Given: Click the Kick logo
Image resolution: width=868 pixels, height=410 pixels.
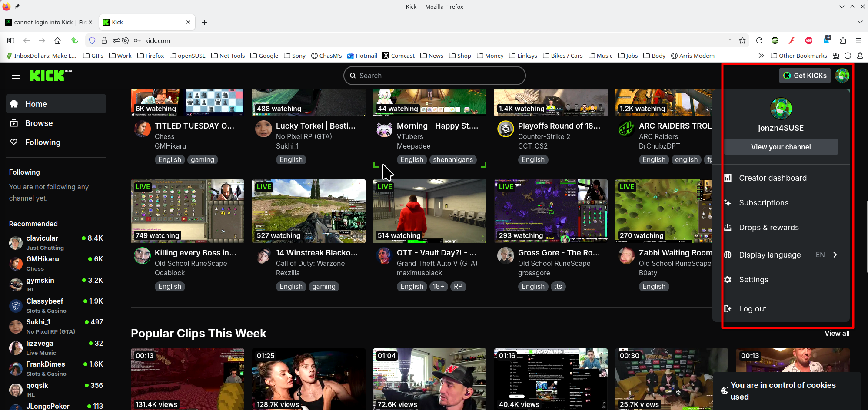Looking at the screenshot, I should 47,76.
